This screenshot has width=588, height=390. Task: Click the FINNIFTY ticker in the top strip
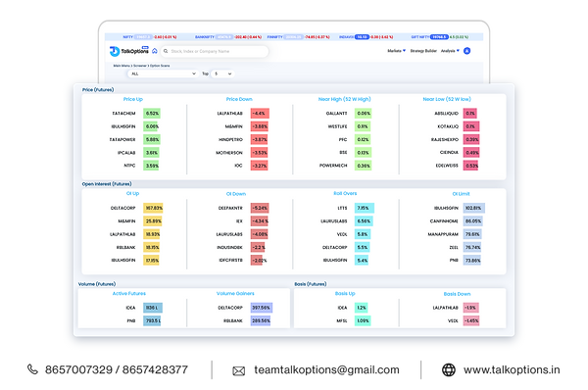[299, 37]
